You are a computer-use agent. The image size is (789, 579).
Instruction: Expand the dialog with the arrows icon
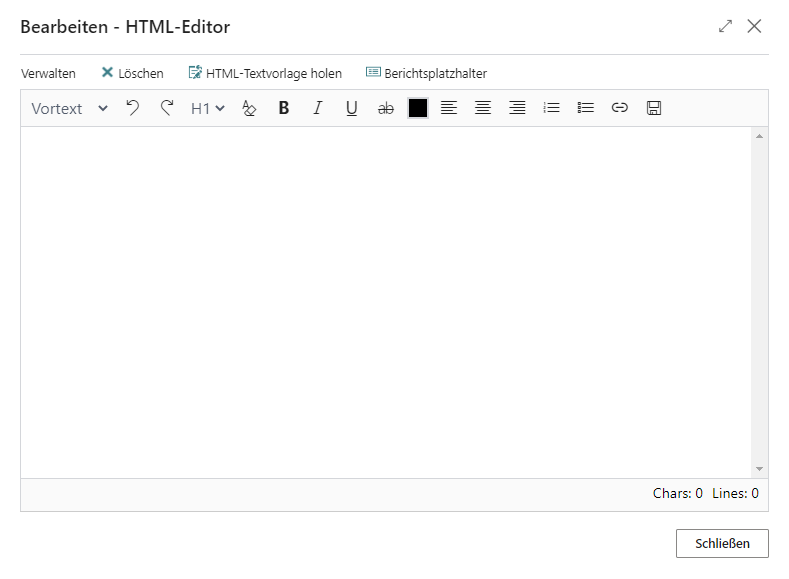[725, 26]
